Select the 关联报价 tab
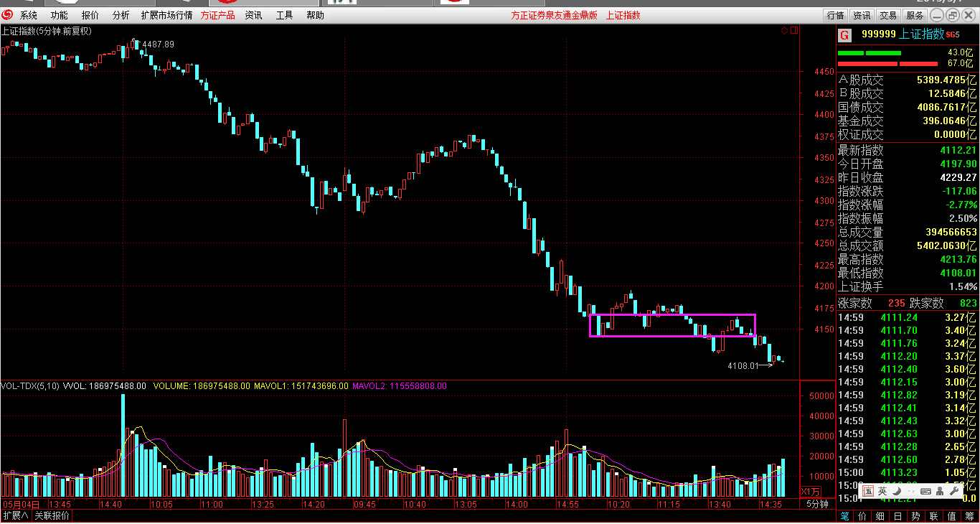The height and width of the screenshot is (524, 980). coord(52,516)
